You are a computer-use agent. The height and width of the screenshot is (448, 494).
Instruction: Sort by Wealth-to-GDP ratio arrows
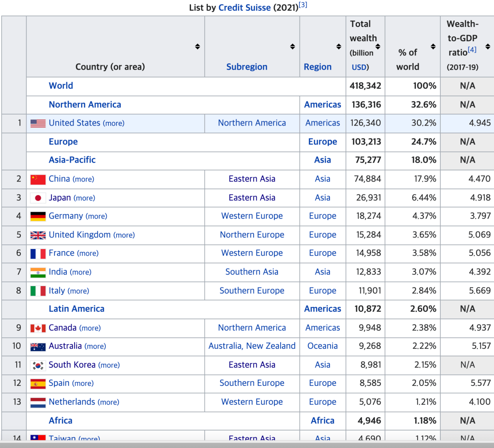(488, 47)
